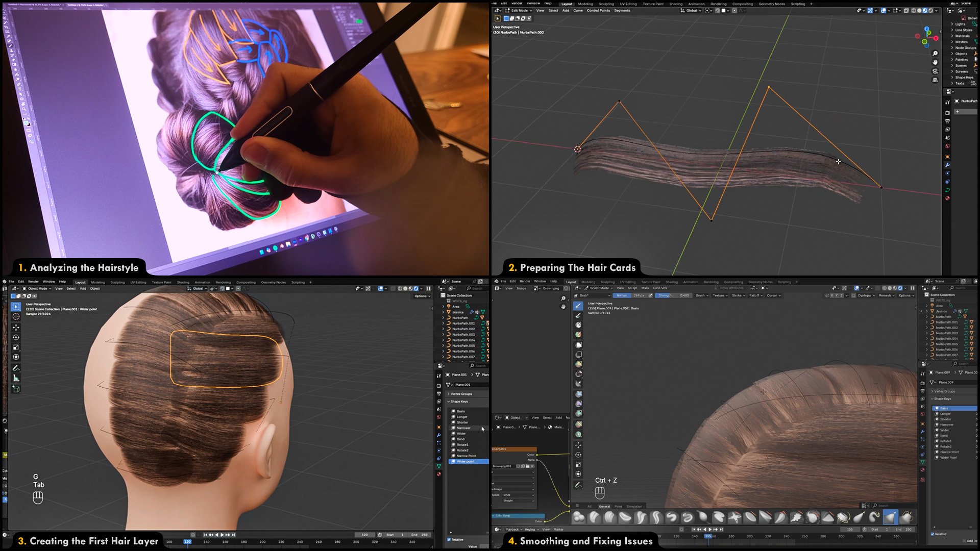Open the Face Sets menu
Screen dimensions: 980x551
pos(659,288)
